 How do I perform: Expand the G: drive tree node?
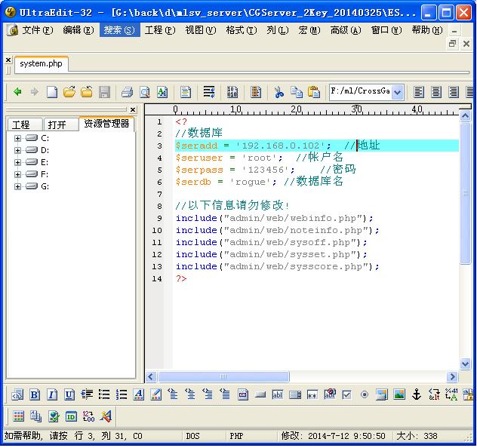pos(17,186)
